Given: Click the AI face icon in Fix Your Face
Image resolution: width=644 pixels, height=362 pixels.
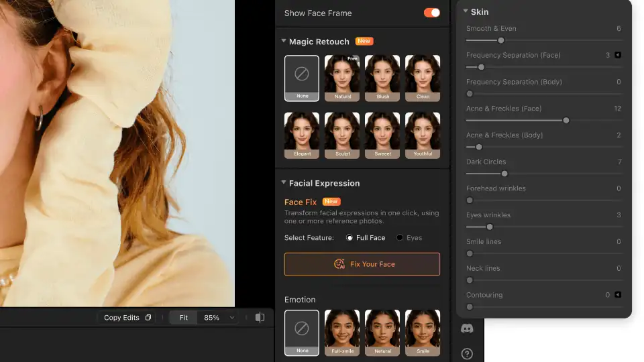Looking at the screenshot, I should click(x=339, y=264).
